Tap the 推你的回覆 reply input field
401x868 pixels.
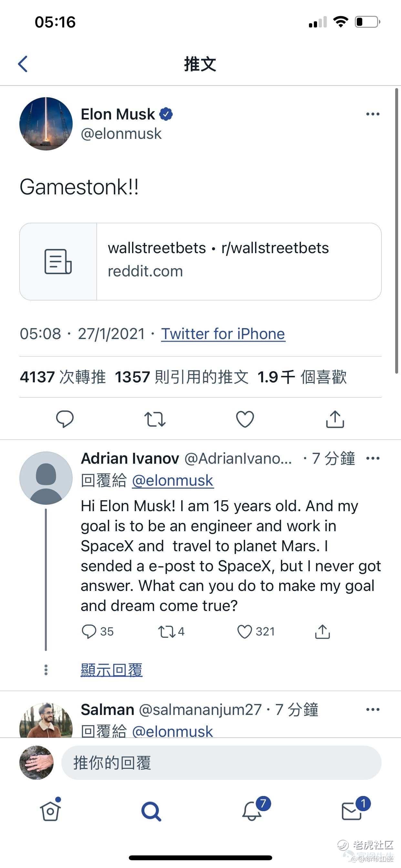[221, 763]
